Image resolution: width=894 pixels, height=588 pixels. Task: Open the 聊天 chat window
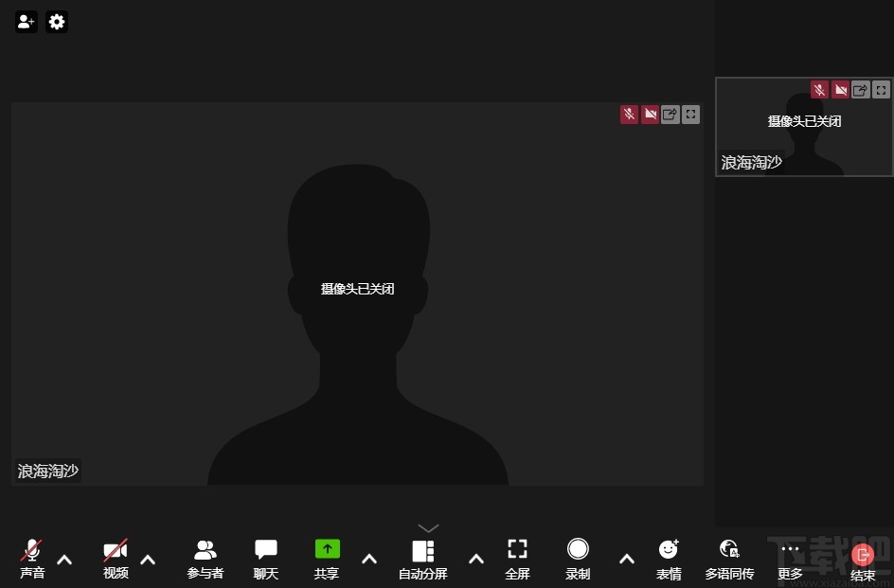(266, 559)
